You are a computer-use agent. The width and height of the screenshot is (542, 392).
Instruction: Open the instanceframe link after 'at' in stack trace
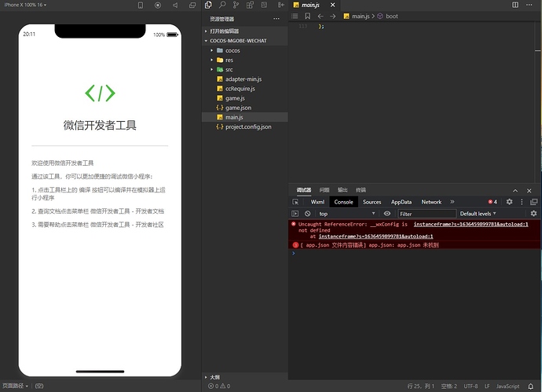375,236
